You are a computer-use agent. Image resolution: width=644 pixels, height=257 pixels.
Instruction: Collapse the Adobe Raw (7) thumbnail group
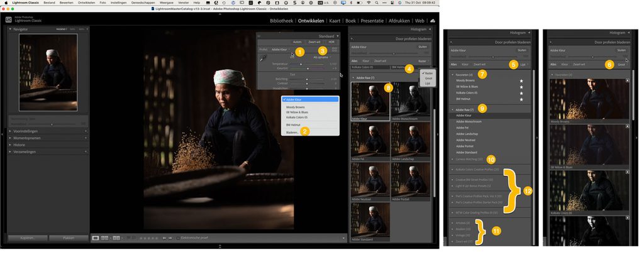point(353,77)
